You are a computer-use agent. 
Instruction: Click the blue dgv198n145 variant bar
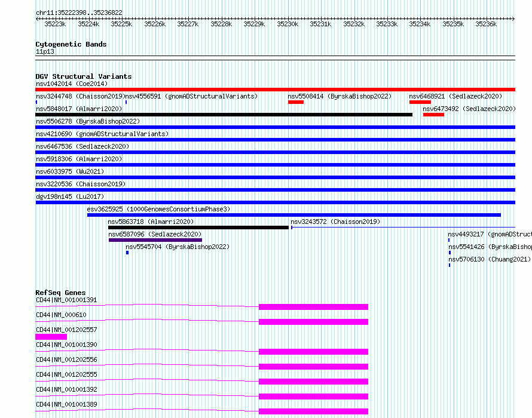point(275,202)
